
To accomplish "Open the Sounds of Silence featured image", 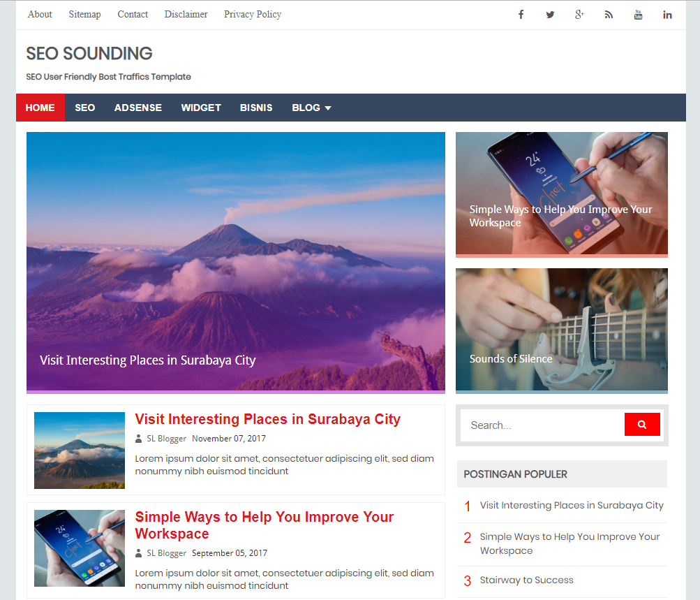I will click(562, 330).
